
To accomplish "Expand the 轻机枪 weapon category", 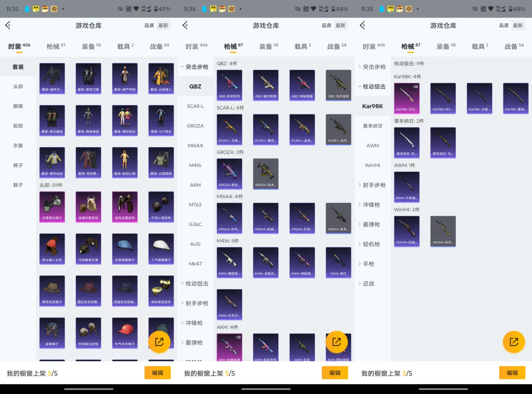I will click(x=371, y=244).
